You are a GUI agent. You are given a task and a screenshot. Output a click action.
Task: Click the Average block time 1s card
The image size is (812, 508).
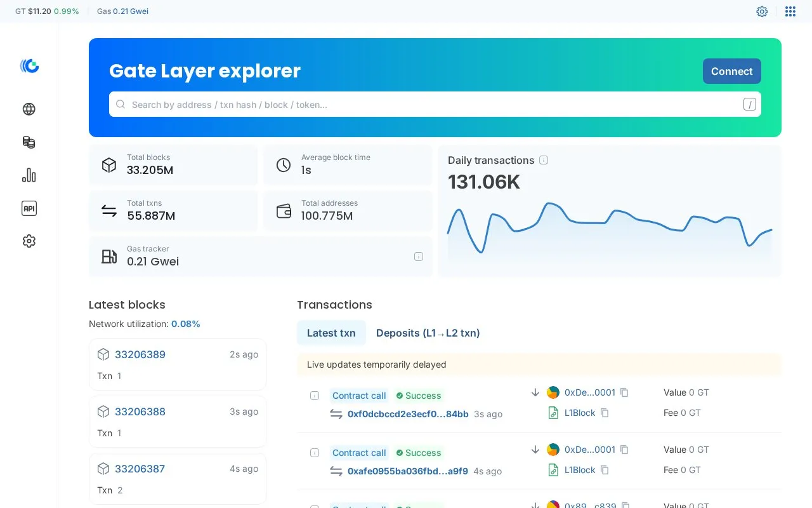[348, 165]
